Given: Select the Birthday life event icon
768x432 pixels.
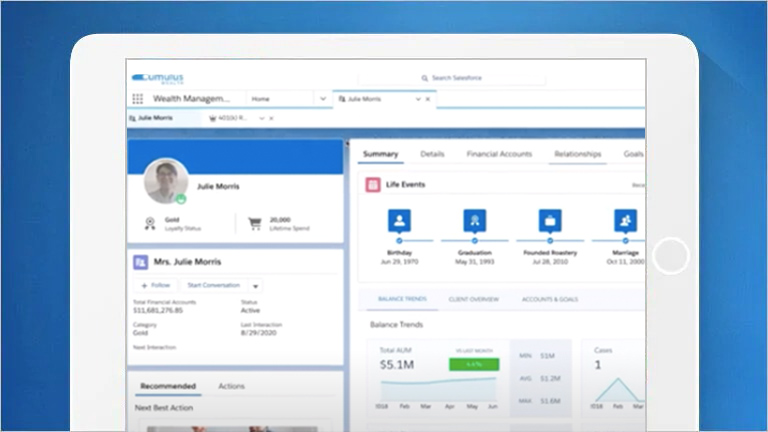Looking at the screenshot, I should click(399, 220).
